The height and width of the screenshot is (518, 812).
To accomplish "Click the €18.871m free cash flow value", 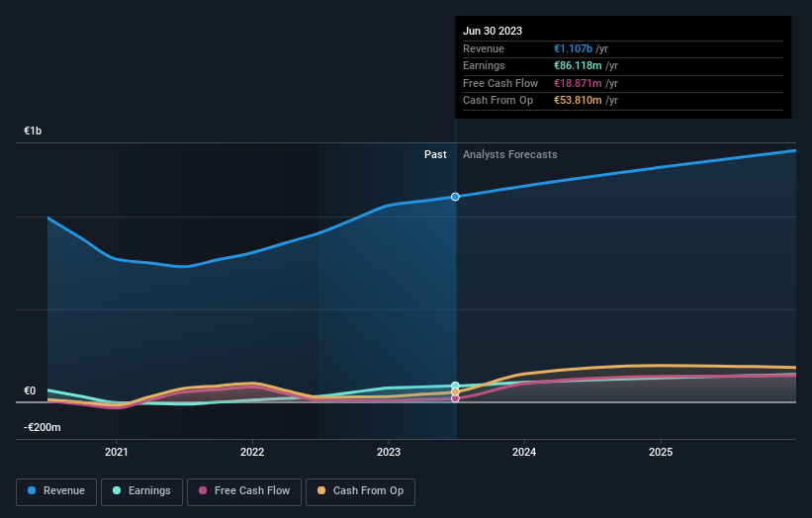I will pyautogui.click(x=578, y=83).
